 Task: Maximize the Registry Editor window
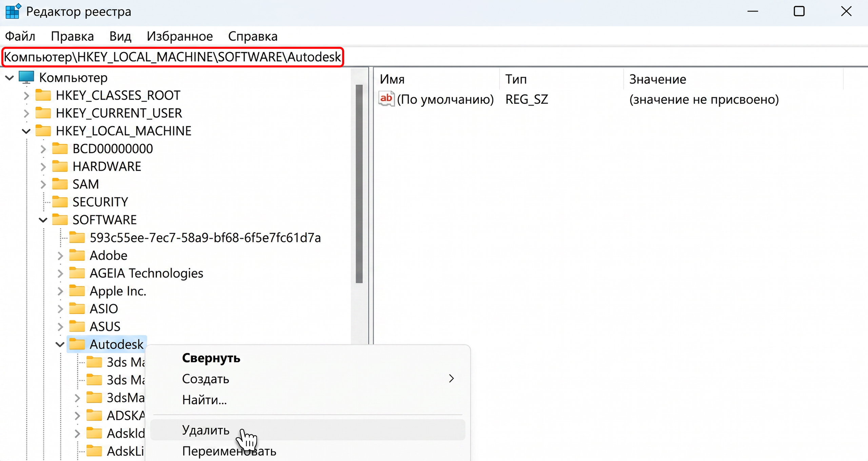(799, 12)
